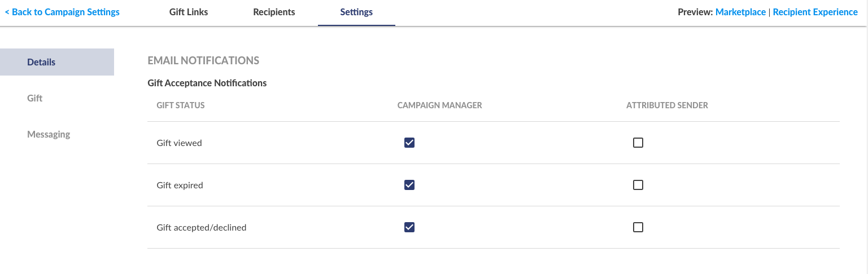
Task: Open the Gift settings section
Action: 35,98
